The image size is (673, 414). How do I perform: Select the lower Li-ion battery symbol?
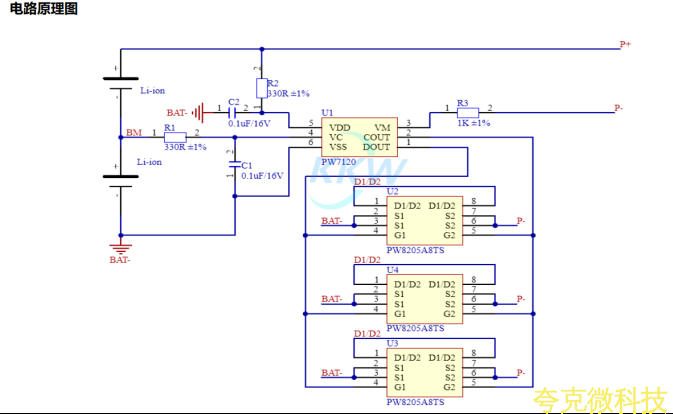click(x=121, y=181)
